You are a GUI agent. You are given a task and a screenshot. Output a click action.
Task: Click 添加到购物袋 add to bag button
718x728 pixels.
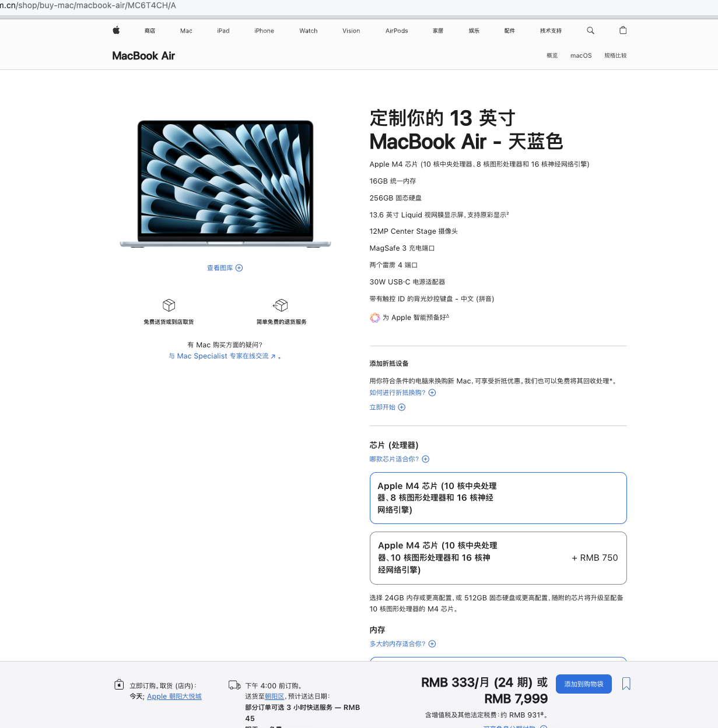pyautogui.click(x=584, y=684)
